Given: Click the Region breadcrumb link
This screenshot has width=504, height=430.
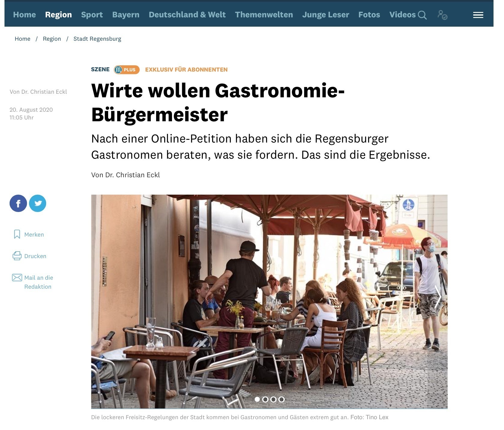Looking at the screenshot, I should (52, 39).
